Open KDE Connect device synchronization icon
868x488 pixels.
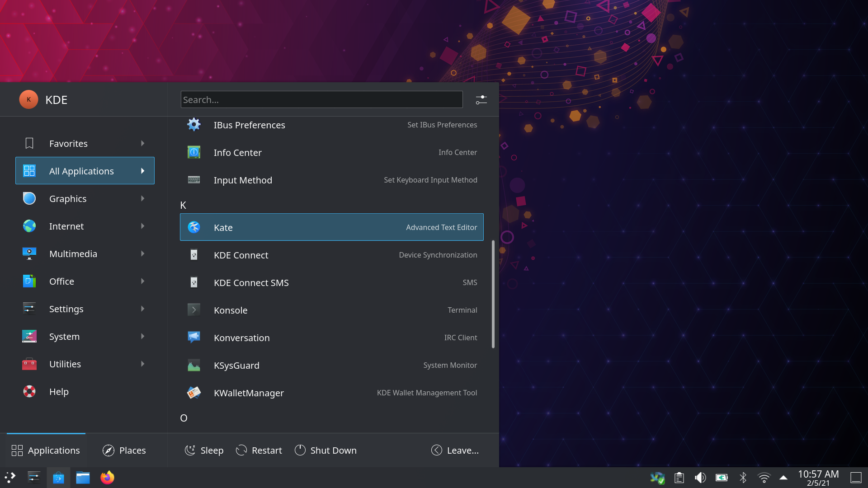[x=194, y=255]
